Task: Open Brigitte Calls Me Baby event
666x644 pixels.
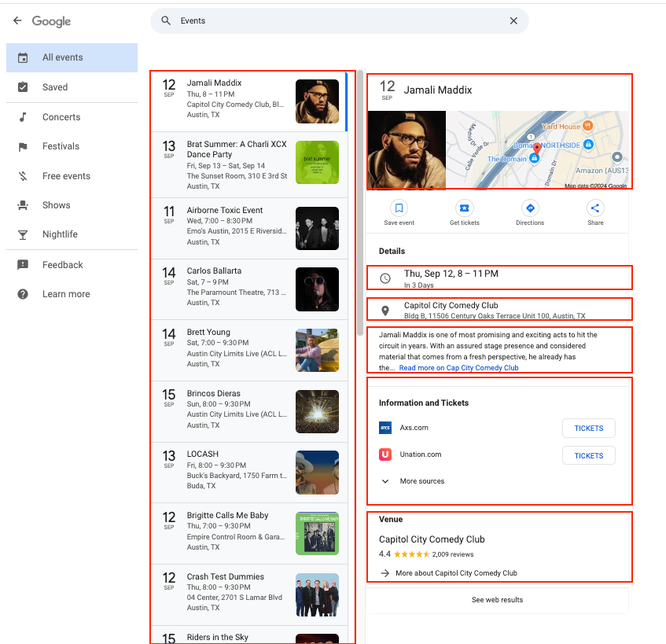Action: (x=249, y=534)
